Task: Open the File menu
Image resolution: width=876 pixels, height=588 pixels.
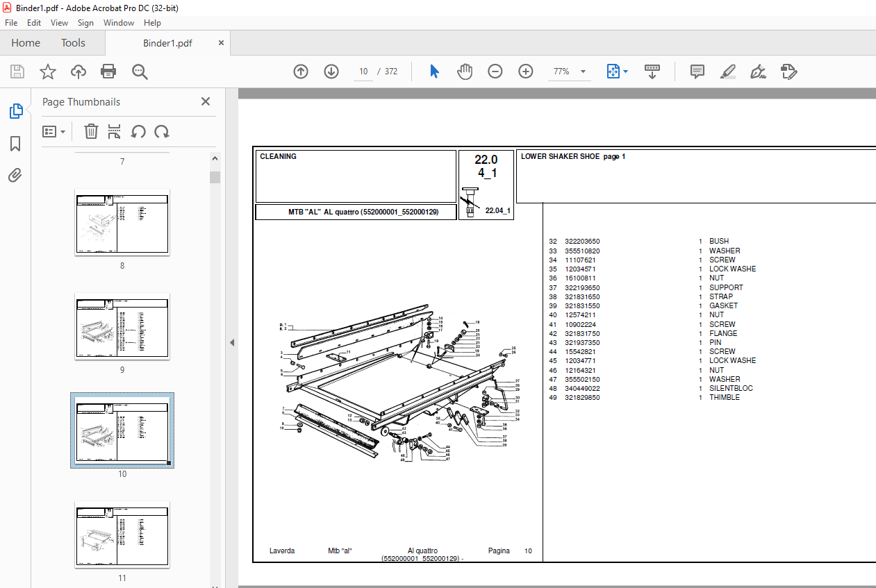Action: pyautogui.click(x=11, y=23)
